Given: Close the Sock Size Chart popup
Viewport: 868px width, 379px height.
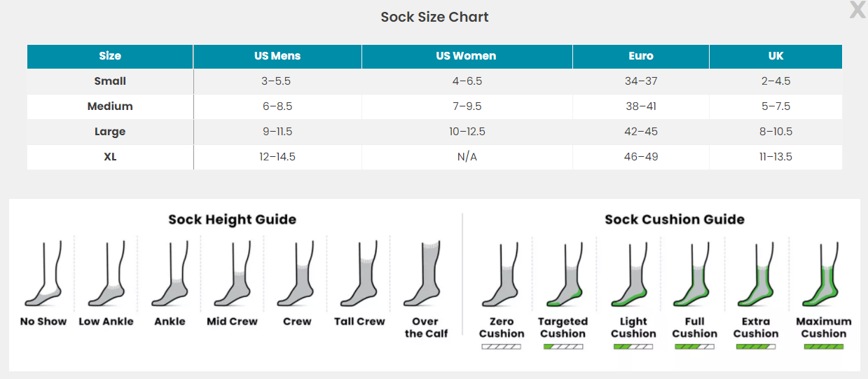Looking at the screenshot, I should 857,10.
